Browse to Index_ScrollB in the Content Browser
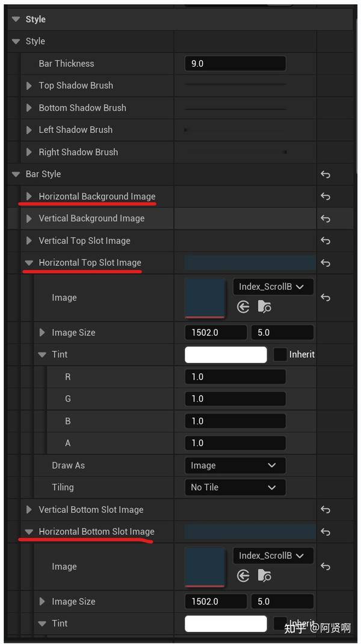This screenshot has height=644, width=361. click(264, 307)
